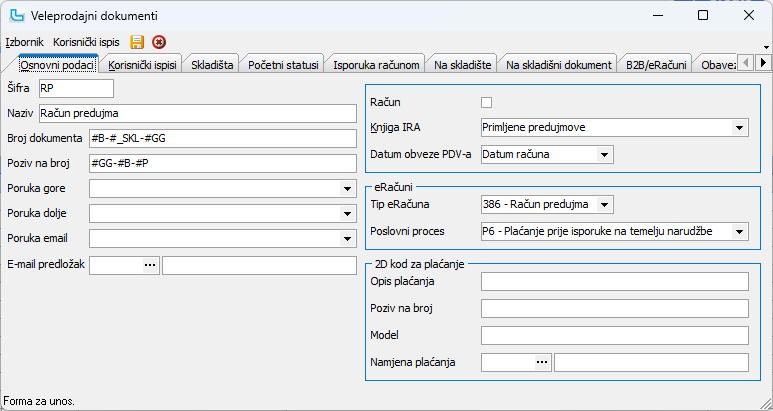Open the B2B/eRačuni tab

point(655,64)
